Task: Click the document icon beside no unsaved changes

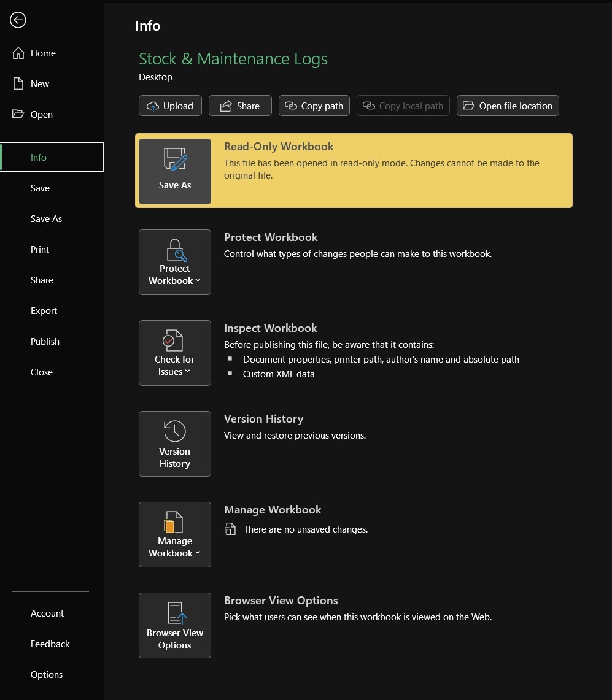Action: click(x=230, y=529)
